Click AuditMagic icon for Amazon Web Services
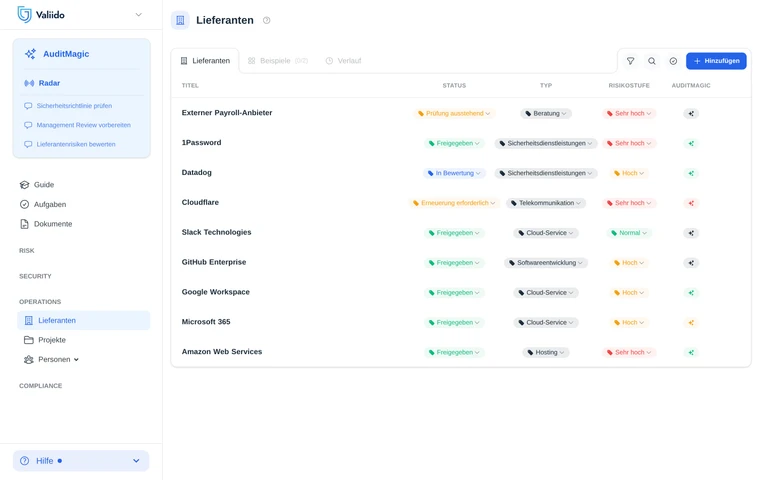The image size is (768, 480). pos(691,352)
